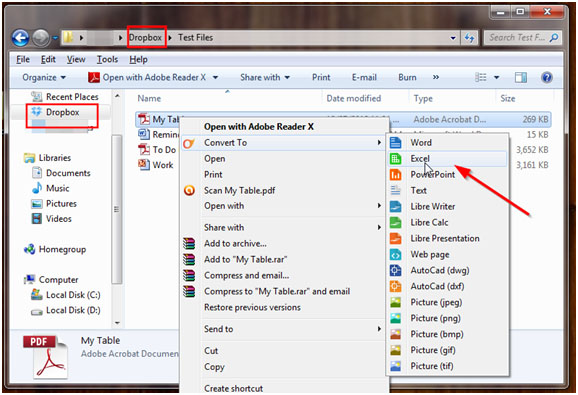Open the Tools menu

107,59
